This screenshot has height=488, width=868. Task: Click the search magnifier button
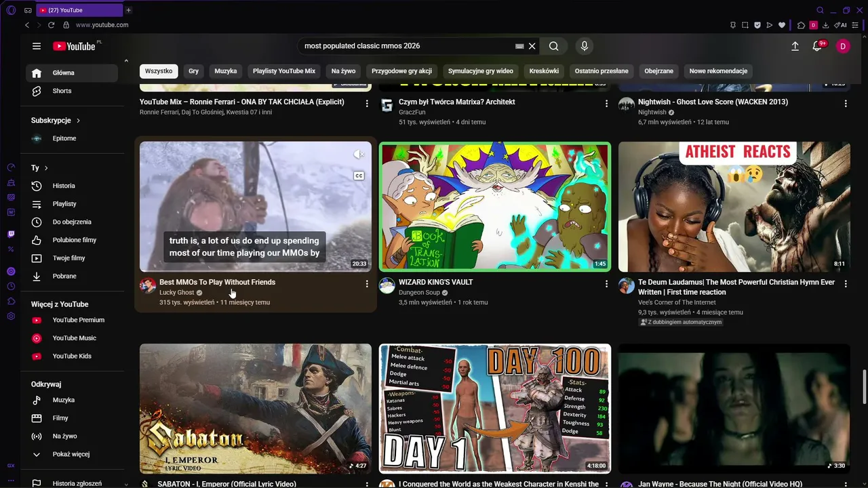pos(554,46)
